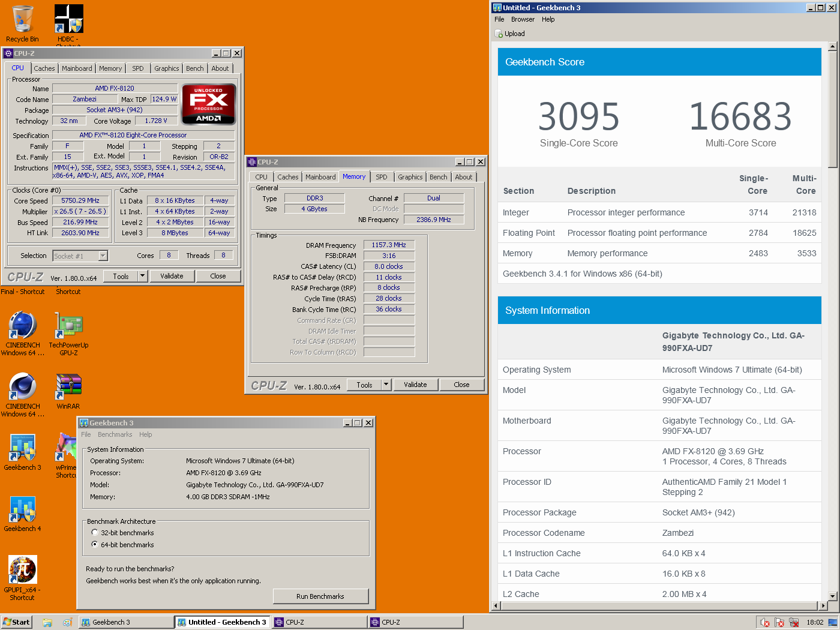This screenshot has width=840, height=630.
Task: Click Tools button in CPU-Z CPU window
Action: 121,276
